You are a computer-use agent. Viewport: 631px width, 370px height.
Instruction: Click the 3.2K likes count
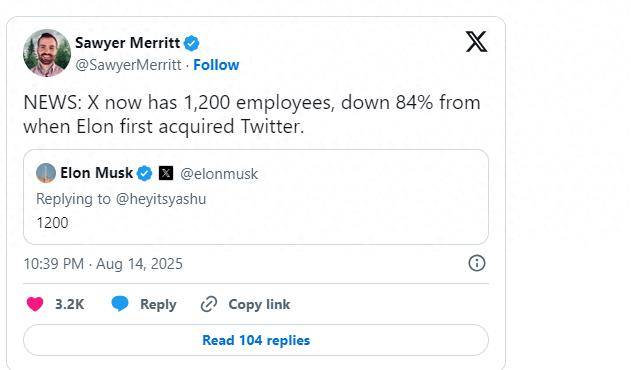pyautogui.click(x=70, y=304)
